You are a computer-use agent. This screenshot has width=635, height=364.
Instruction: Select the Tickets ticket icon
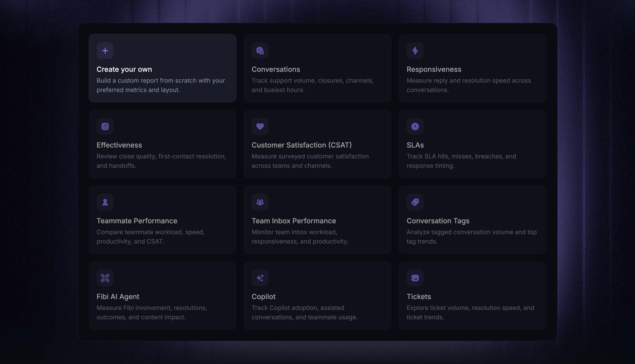[415, 278]
